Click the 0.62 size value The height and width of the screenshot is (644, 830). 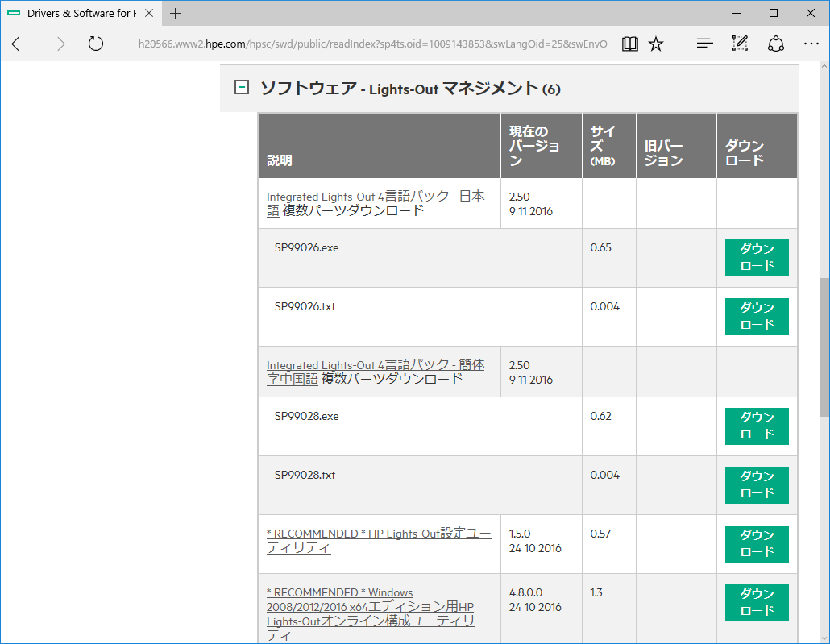click(x=601, y=416)
